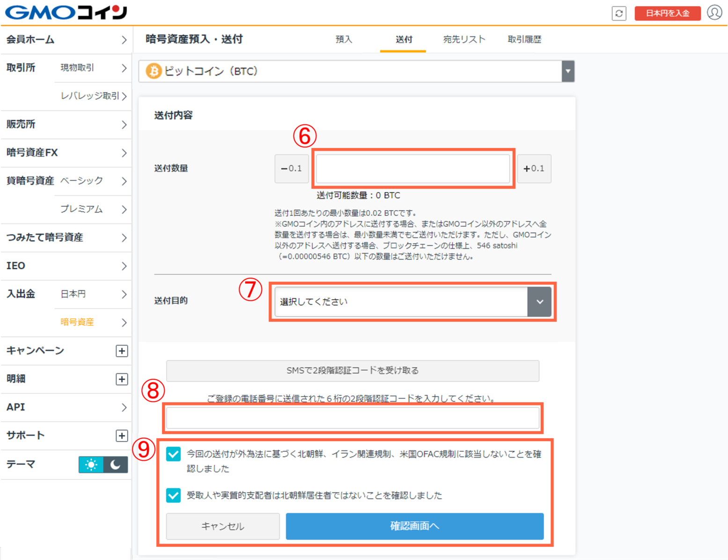Open the account profile icon

coord(714,13)
